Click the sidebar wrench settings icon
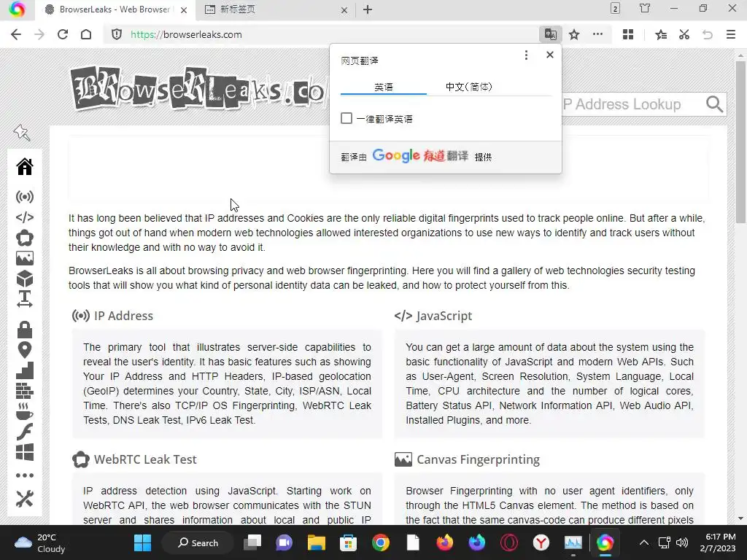 [x=25, y=499]
